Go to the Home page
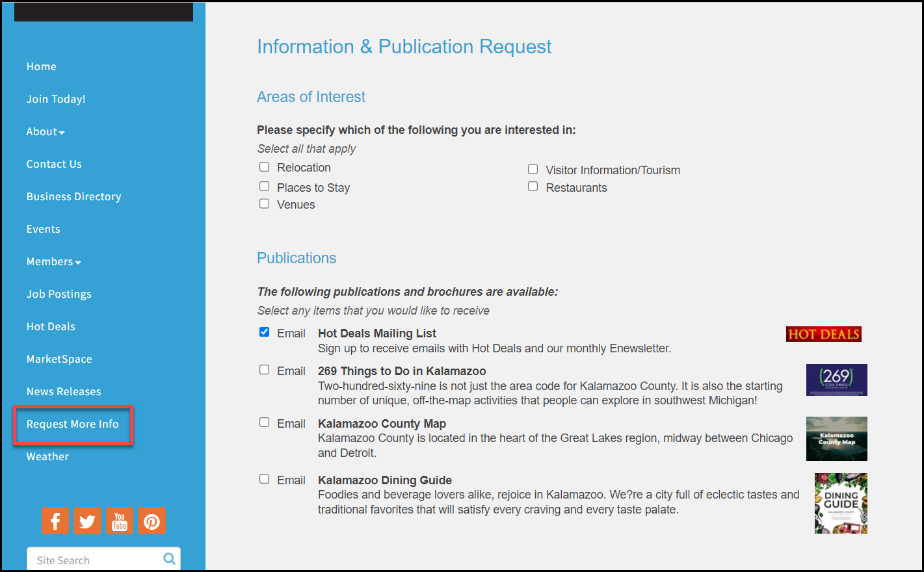The height and width of the screenshot is (572, 924). click(x=42, y=66)
